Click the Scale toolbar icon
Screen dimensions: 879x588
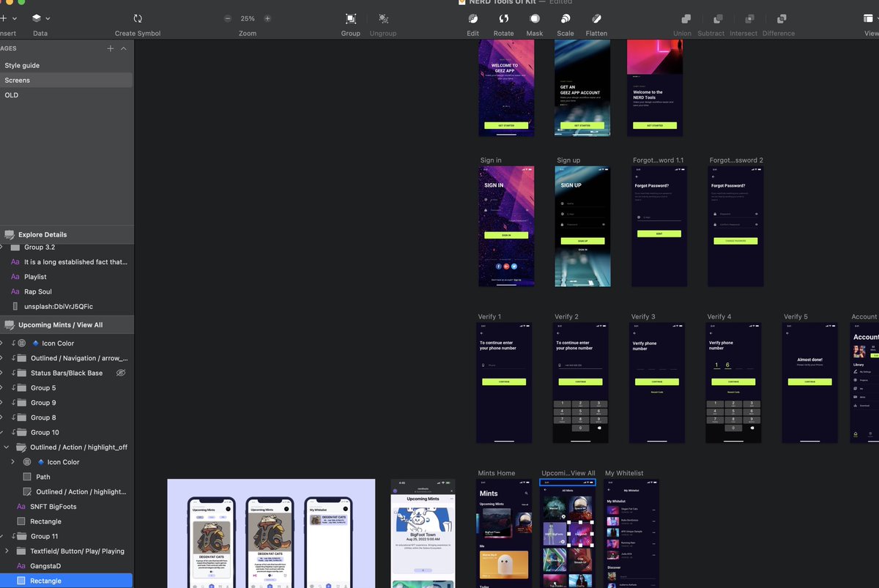565,18
